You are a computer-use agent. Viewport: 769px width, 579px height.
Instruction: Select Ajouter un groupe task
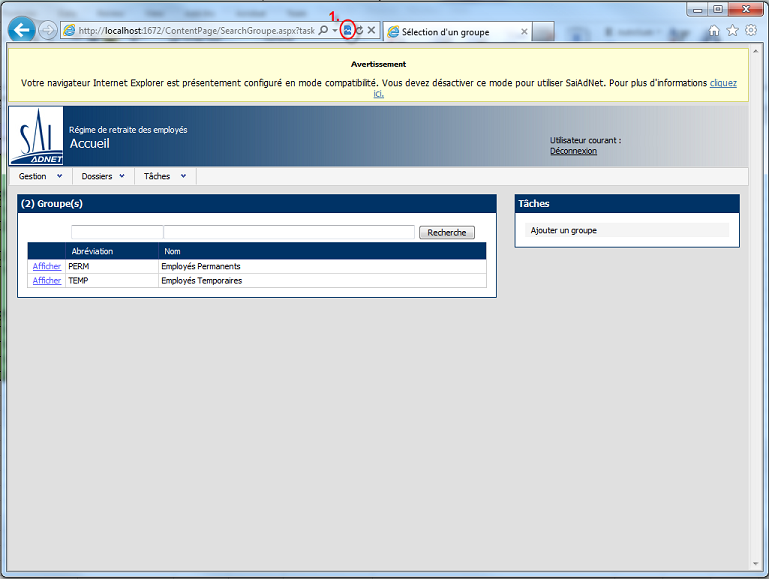point(563,231)
